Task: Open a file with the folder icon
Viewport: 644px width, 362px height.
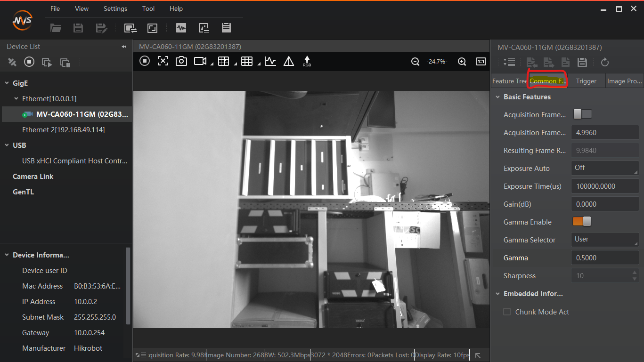Action: (56, 28)
